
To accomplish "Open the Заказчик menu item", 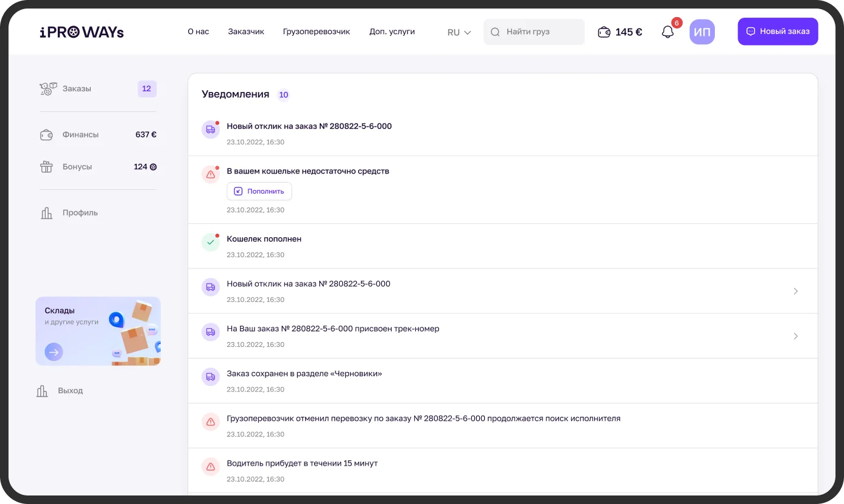I will pos(246,32).
